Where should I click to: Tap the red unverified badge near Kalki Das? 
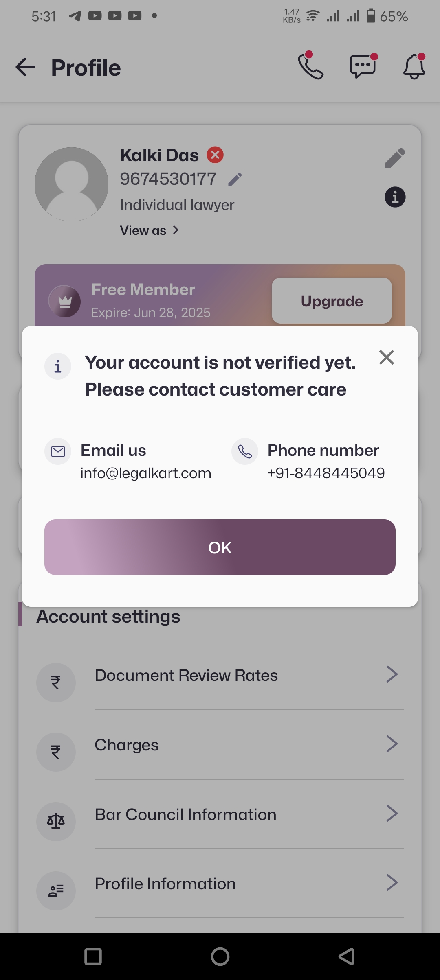[215, 155]
